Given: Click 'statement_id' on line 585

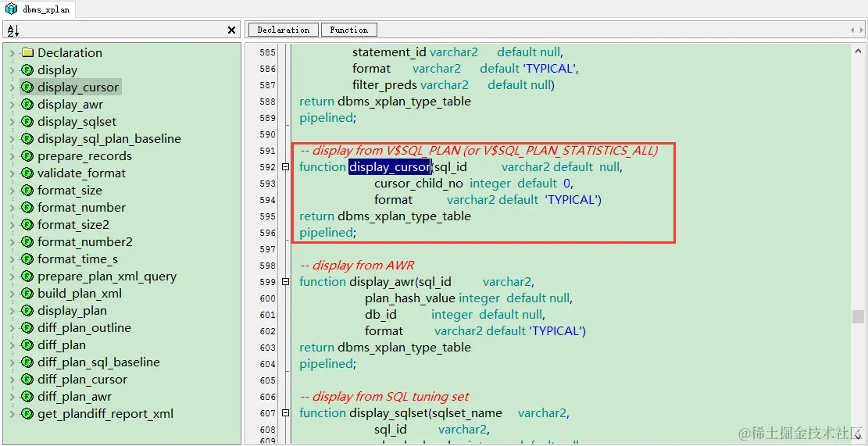Looking at the screenshot, I should pos(390,52).
